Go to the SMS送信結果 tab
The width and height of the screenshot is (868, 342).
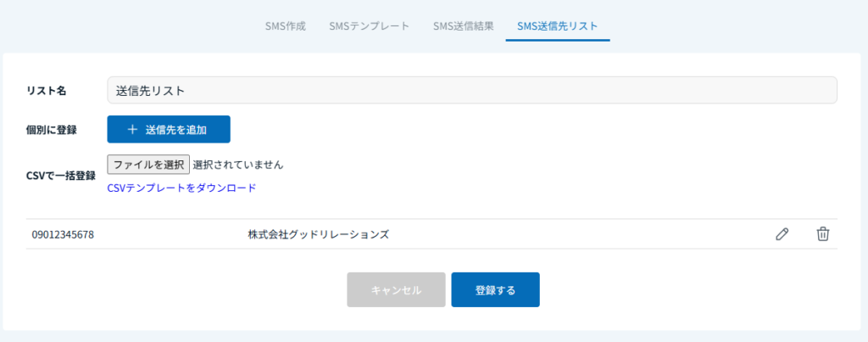coord(463,25)
